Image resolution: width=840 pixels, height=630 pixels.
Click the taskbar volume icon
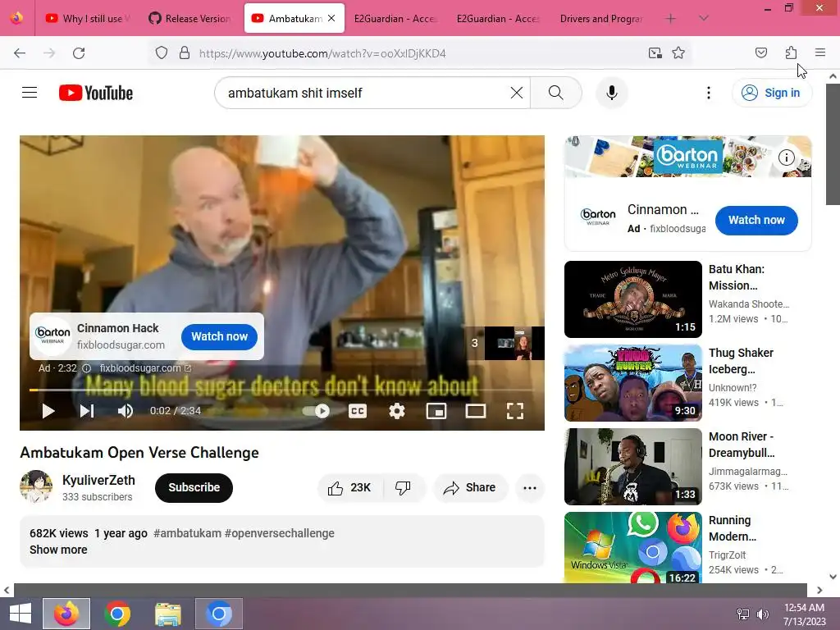(762, 614)
